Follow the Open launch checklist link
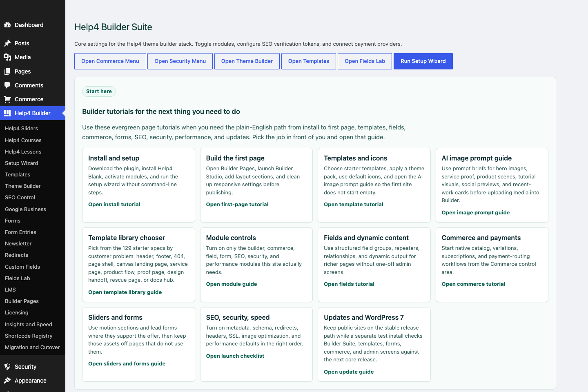Image resolution: width=588 pixels, height=392 pixels. tap(235, 356)
